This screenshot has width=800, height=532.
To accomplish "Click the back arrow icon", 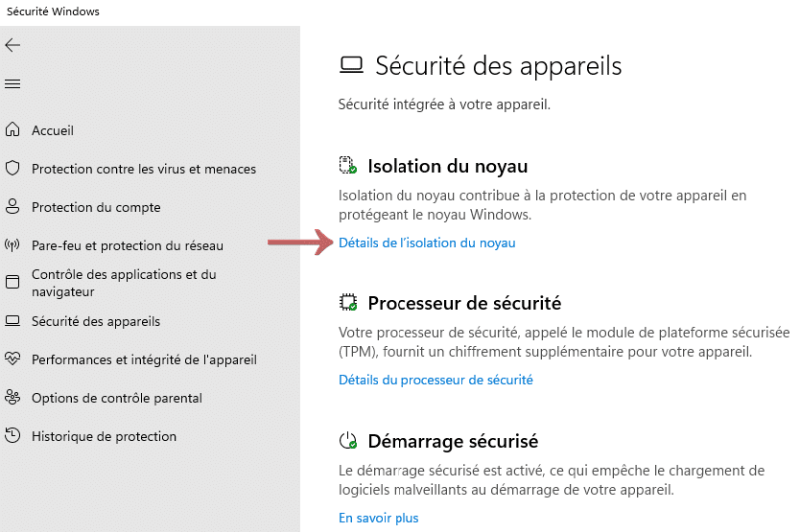I will point(12,45).
